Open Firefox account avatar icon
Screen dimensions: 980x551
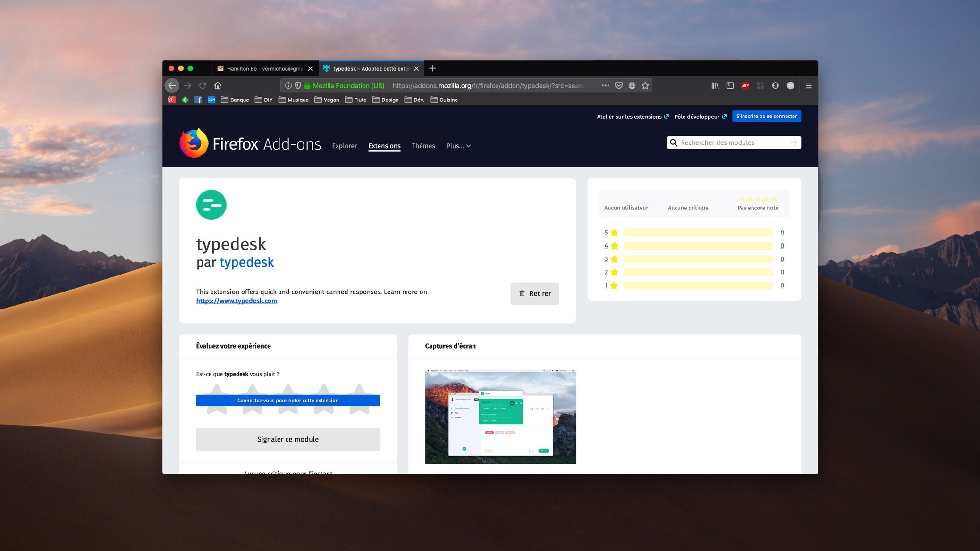tap(775, 85)
